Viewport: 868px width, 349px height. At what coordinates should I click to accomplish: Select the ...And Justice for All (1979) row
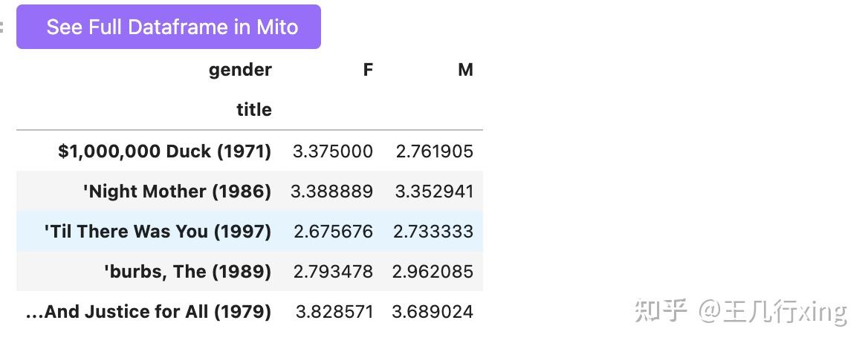coord(148,312)
